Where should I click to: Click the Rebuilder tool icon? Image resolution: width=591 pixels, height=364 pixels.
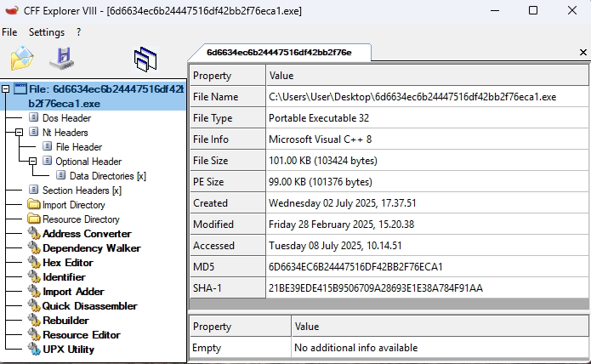[34, 320]
